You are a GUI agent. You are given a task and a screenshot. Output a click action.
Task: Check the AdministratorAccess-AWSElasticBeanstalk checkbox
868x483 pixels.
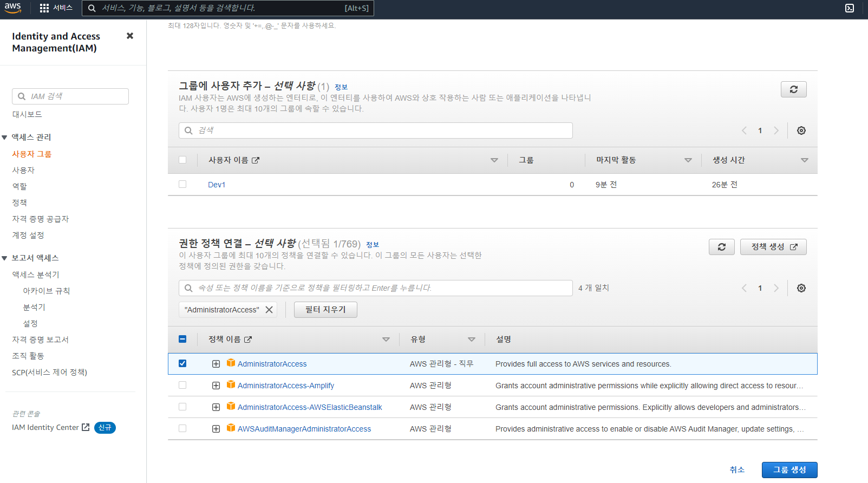182,407
